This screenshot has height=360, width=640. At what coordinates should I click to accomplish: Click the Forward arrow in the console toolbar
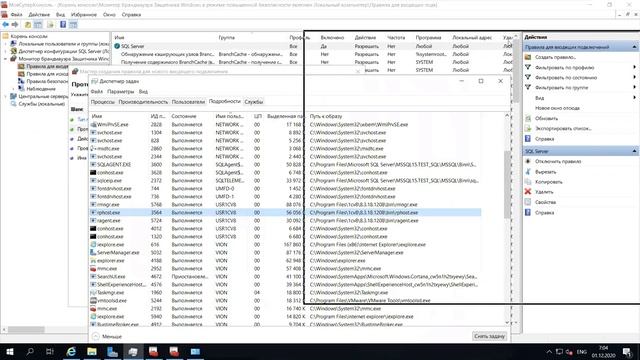[15, 25]
